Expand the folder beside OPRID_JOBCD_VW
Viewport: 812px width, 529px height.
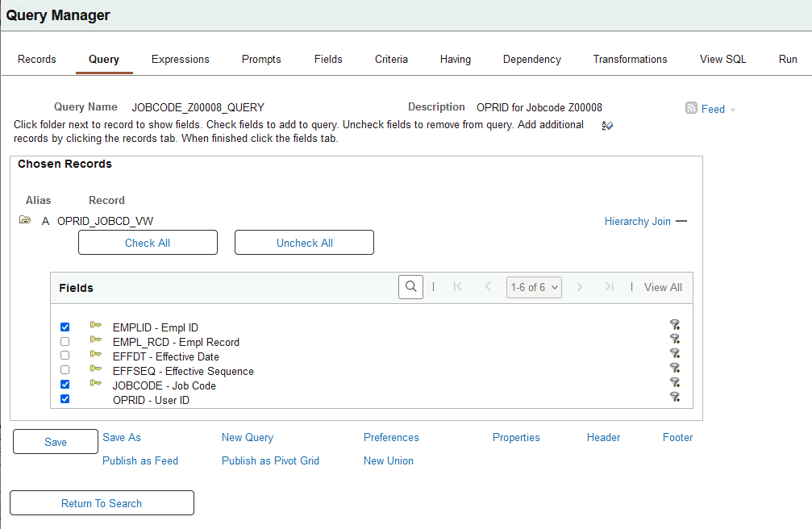25,220
